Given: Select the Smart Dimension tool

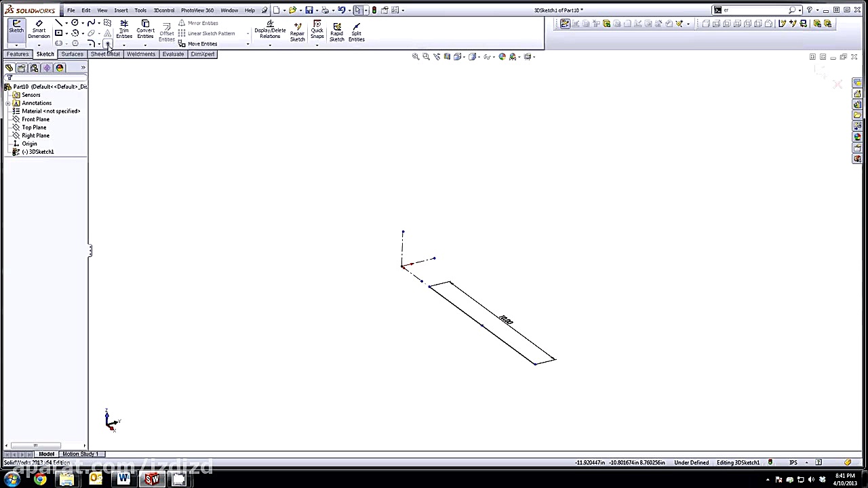Looking at the screenshot, I should (x=39, y=30).
